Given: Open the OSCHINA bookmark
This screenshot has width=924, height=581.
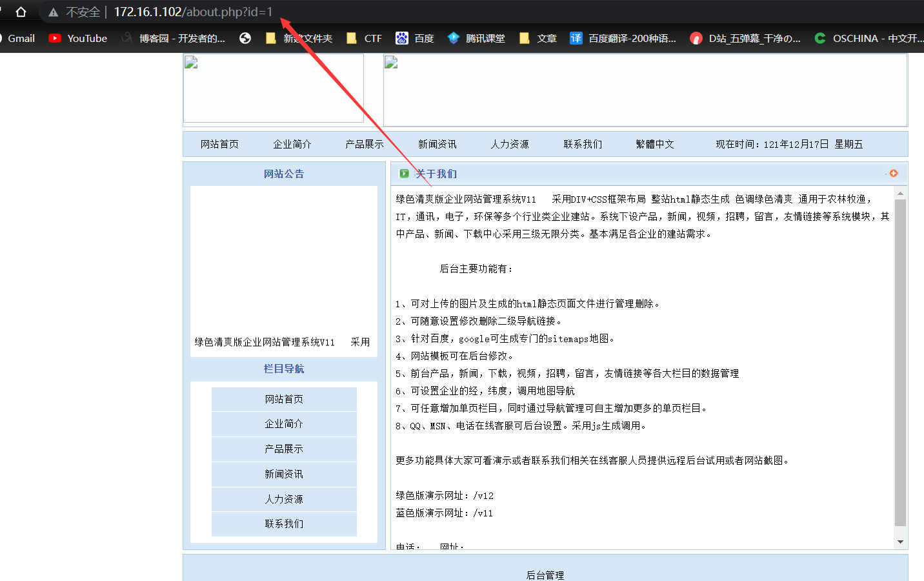Looking at the screenshot, I should pyautogui.click(x=869, y=38).
